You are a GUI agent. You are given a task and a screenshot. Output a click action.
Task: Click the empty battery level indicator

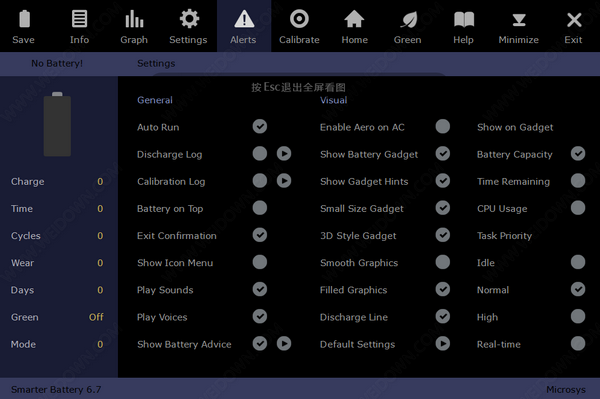point(57,124)
